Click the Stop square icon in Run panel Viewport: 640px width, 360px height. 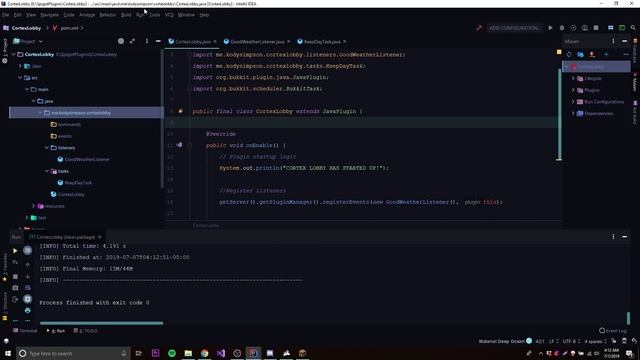tap(15, 276)
